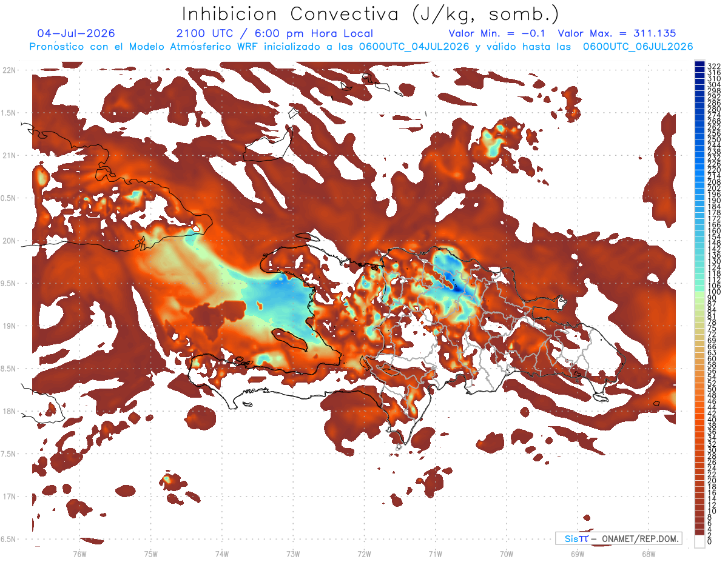This screenshot has height=562, width=728.
Task: Click the '0.5N' latitude label
Action: [9, 198]
